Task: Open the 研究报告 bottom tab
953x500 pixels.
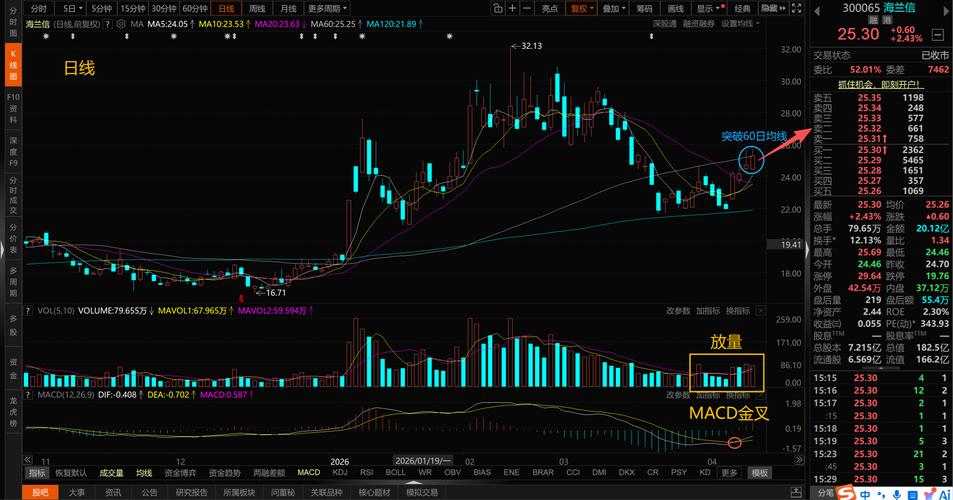Action: point(191,492)
